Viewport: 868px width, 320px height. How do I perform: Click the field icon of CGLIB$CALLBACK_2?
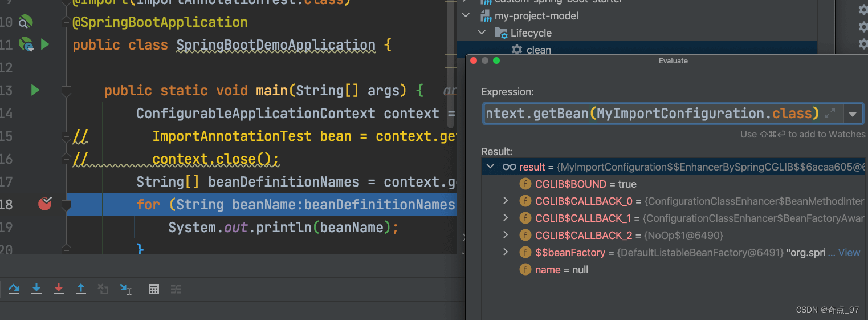pos(525,236)
